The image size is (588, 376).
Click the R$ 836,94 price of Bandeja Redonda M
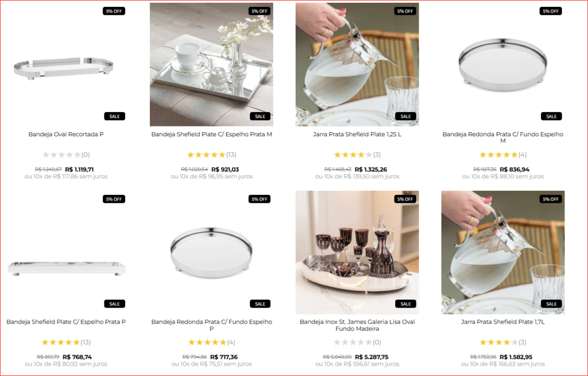point(514,170)
